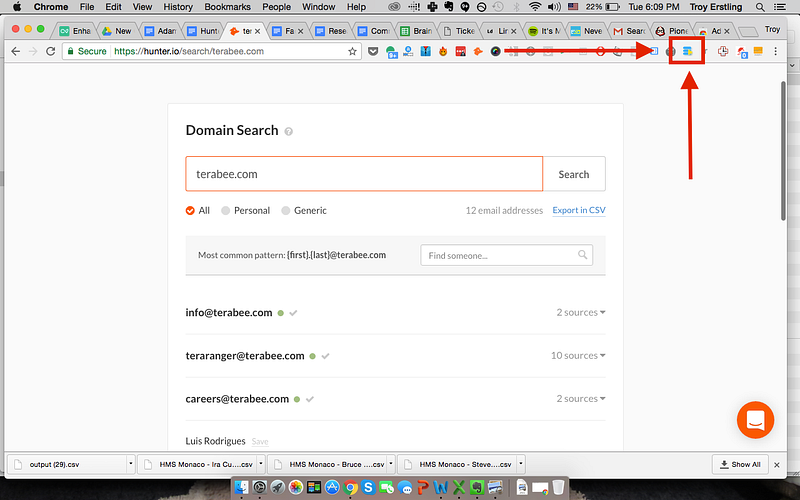Close the active terabee hunter tab
The width and height of the screenshot is (800, 500).
coord(258,31)
